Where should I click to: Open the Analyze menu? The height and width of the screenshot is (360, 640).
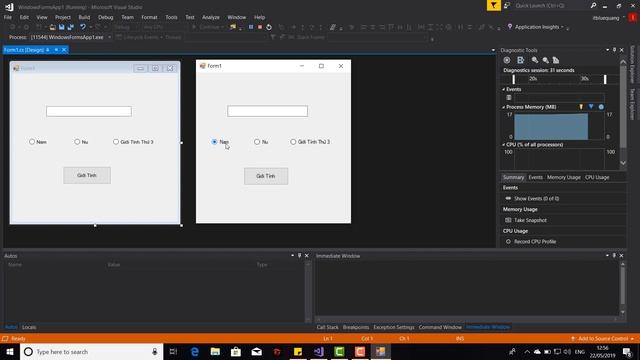[211, 17]
